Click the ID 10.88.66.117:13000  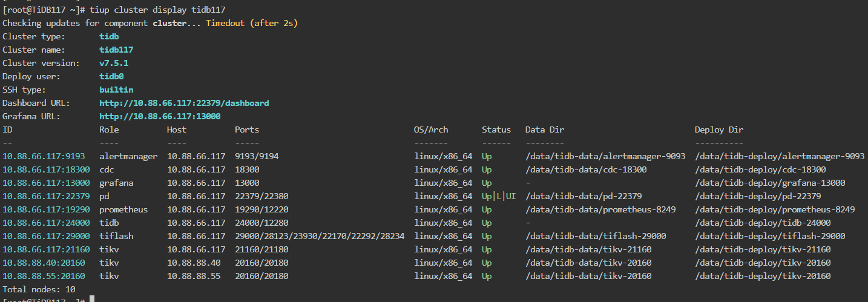point(46,183)
